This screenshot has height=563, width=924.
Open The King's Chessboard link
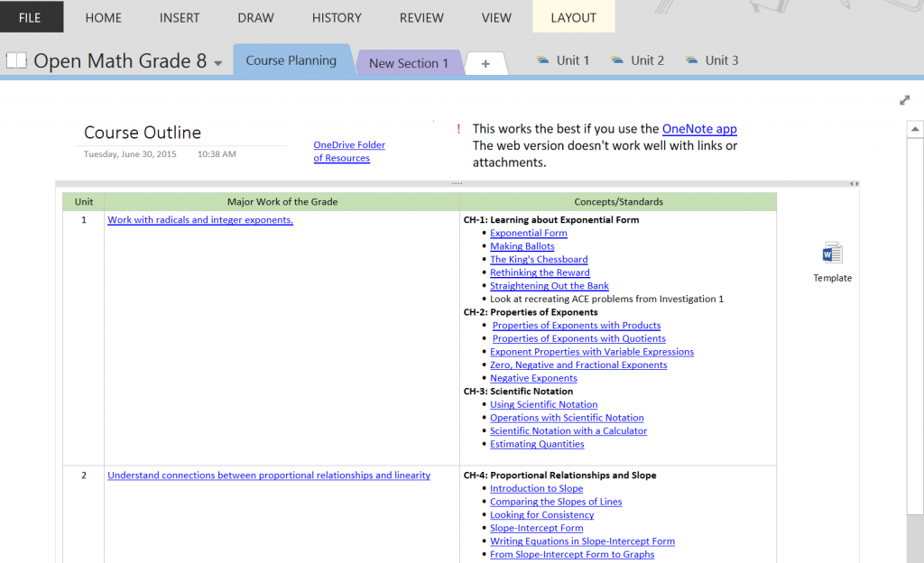[x=539, y=260]
